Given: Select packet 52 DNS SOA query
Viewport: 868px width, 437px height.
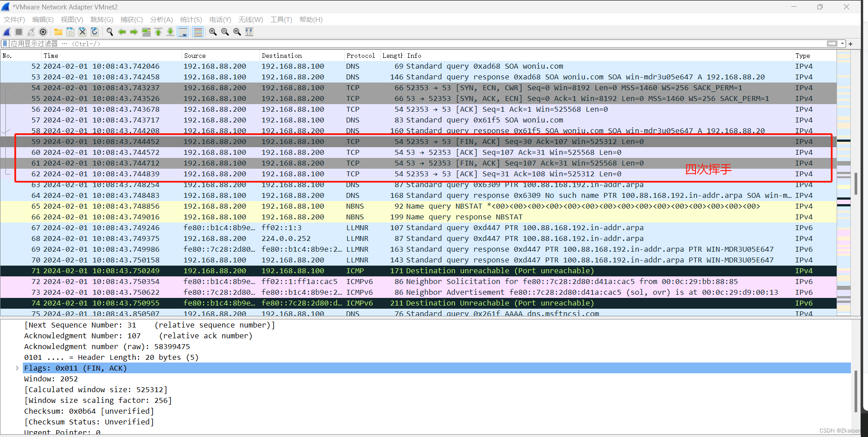Looking at the screenshot, I should tap(418, 66).
